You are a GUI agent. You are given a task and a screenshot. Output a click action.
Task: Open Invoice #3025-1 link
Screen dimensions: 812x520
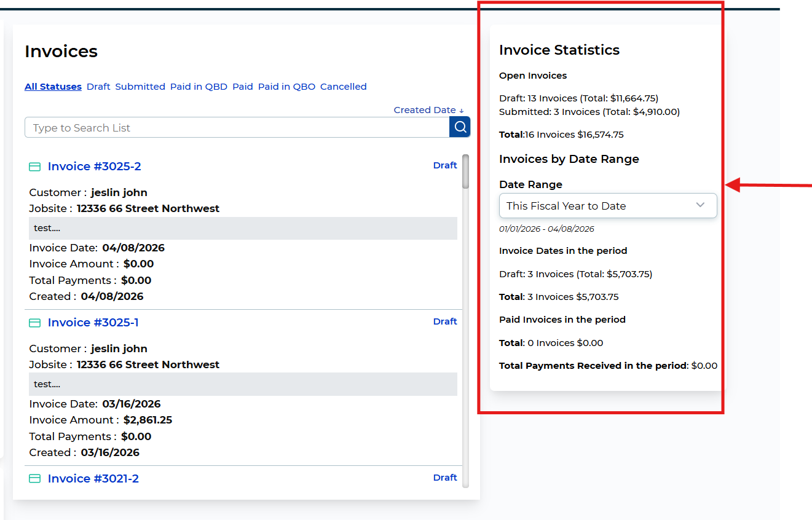(93, 323)
